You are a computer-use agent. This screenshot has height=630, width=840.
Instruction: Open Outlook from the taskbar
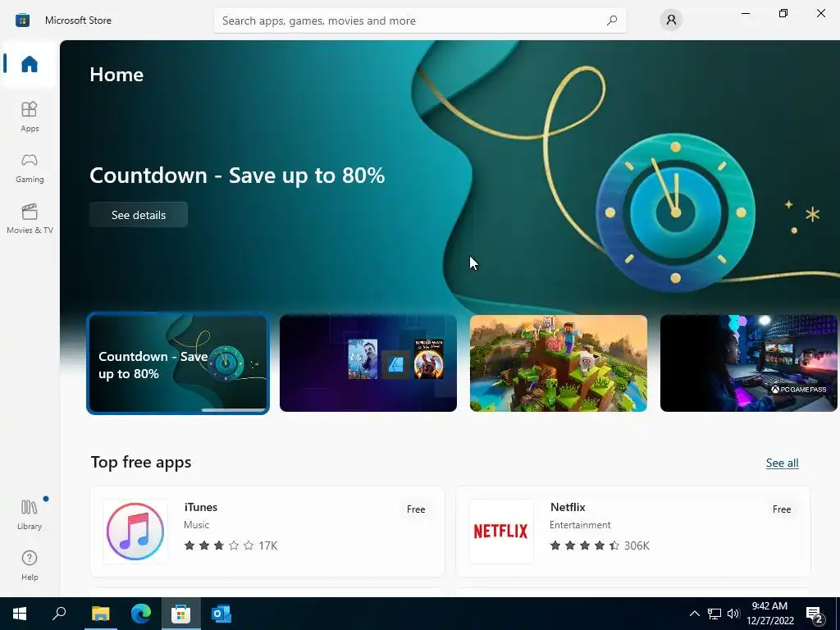click(221, 614)
